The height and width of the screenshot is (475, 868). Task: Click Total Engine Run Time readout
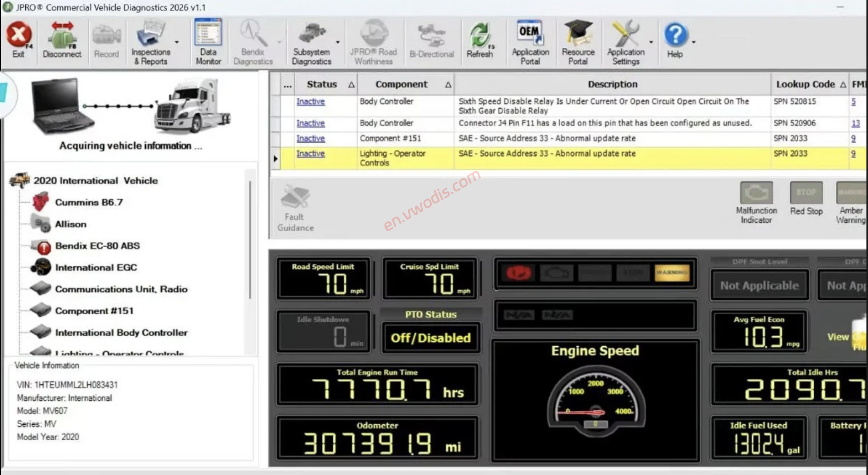coord(377,385)
